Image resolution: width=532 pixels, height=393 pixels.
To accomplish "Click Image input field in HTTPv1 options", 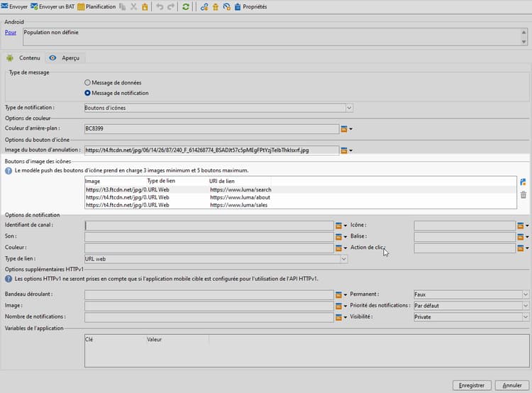I will (x=209, y=306).
